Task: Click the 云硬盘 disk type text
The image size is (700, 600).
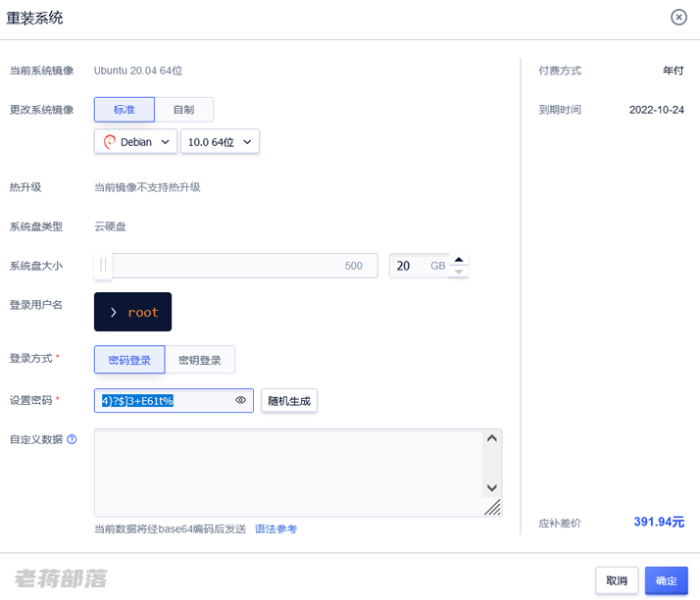Action: click(110, 226)
